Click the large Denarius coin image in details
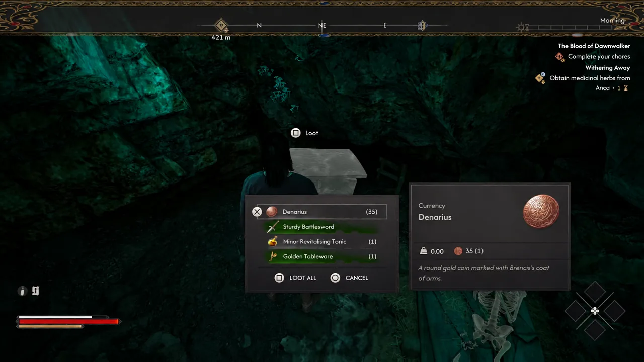 [x=541, y=212]
